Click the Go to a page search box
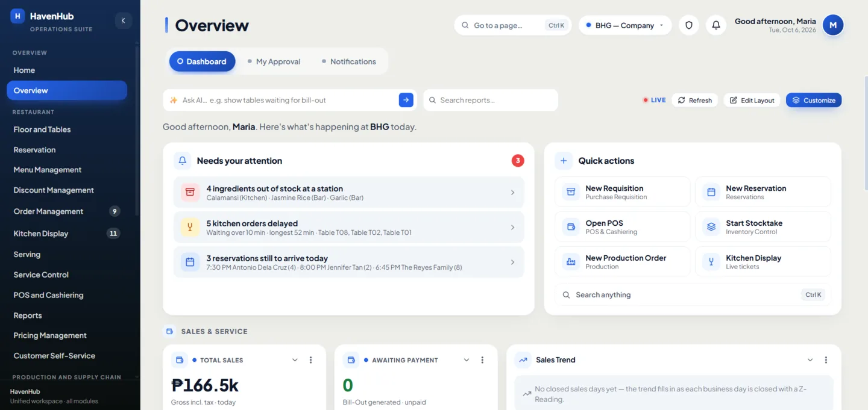 513,25
